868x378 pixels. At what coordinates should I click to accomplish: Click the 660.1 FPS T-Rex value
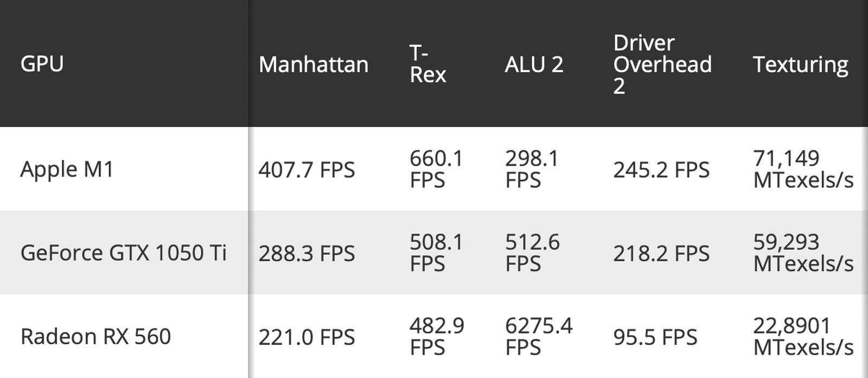(436, 169)
